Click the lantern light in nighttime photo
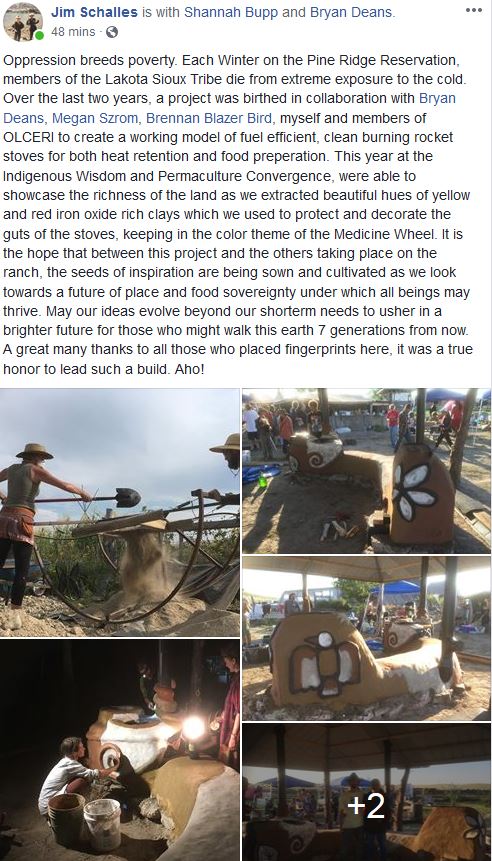Image resolution: width=492 pixels, height=861 pixels. click(x=193, y=728)
